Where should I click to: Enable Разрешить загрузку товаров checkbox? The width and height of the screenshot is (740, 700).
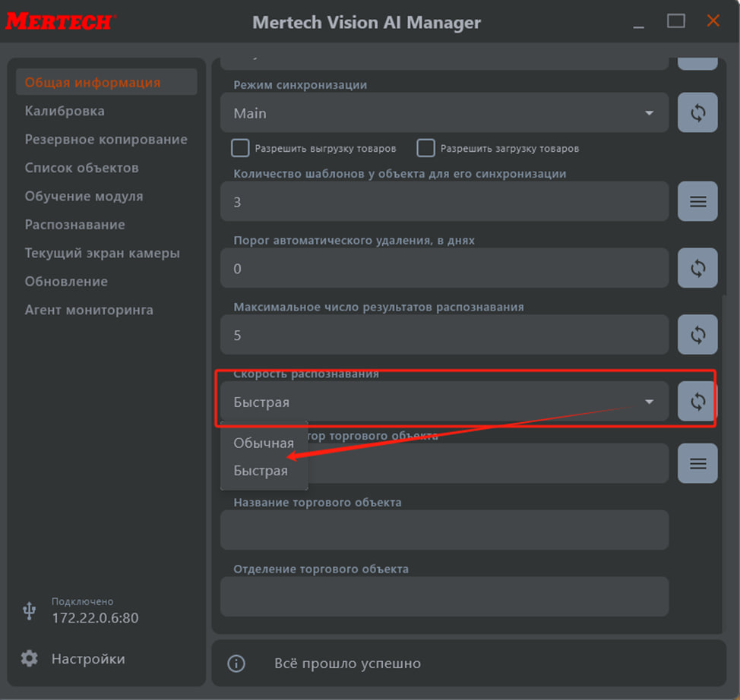coord(426,148)
